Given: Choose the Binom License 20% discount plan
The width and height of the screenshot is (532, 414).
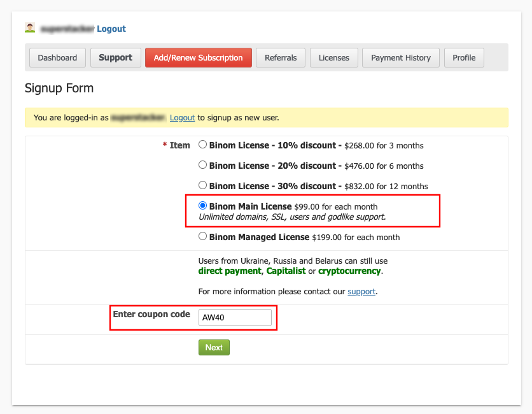Looking at the screenshot, I should point(202,164).
